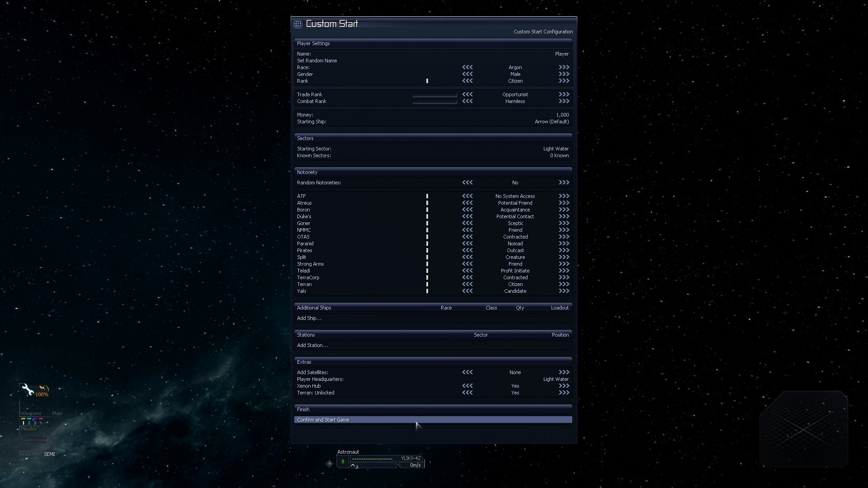Toggle Random Notorieties with the left arrows
Viewport: 868px width, 488px height.
point(467,183)
